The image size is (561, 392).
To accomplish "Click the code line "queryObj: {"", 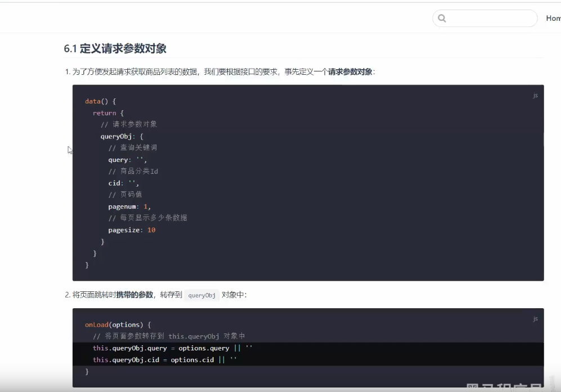I will point(122,136).
